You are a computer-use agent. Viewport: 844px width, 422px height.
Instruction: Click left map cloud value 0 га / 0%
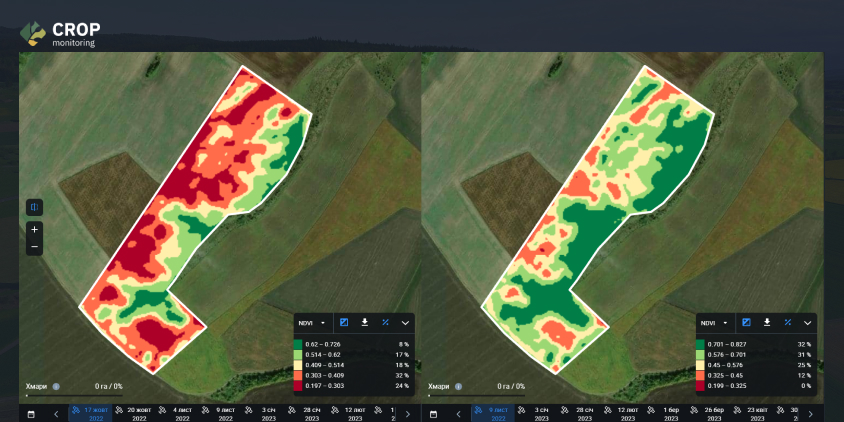[109, 386]
